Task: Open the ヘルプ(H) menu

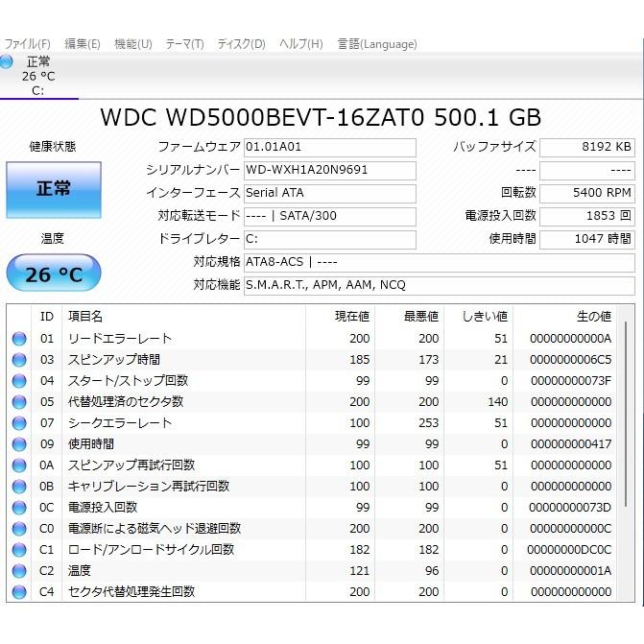Action: point(301,44)
